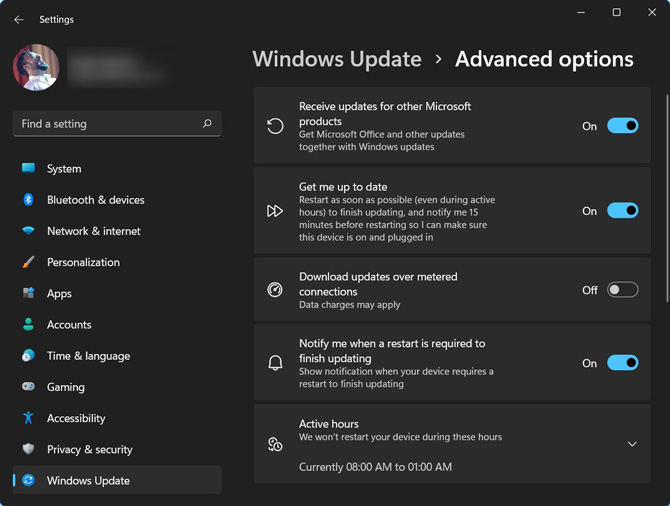Screen dimensions: 670x506
Task: Select the Gaming category
Action: (x=117, y=387)
